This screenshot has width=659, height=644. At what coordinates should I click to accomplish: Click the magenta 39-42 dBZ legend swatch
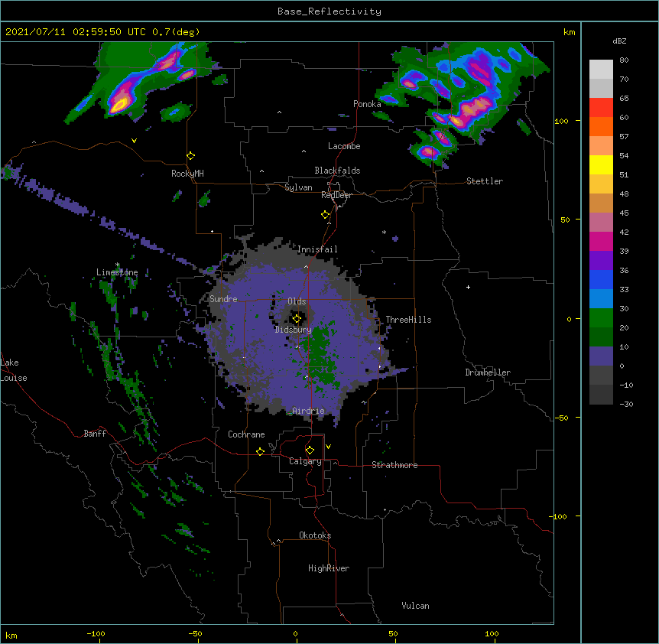(x=601, y=242)
